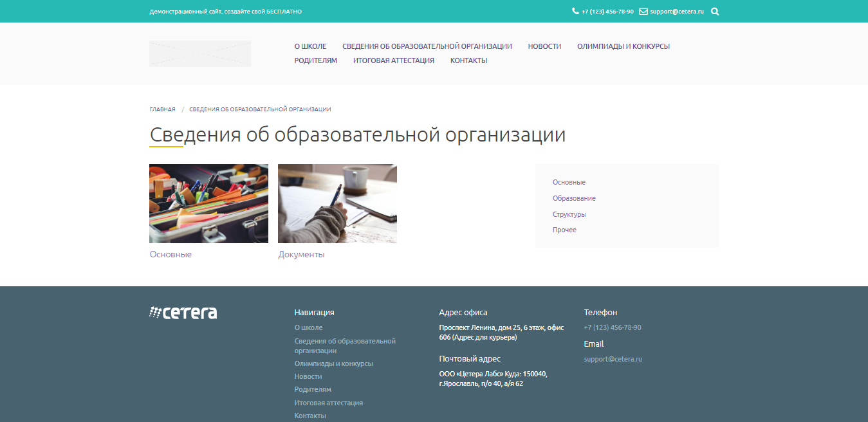Open the 'О ШКОЛЕ' menu item
The width and height of the screenshot is (868, 422).
click(x=310, y=46)
